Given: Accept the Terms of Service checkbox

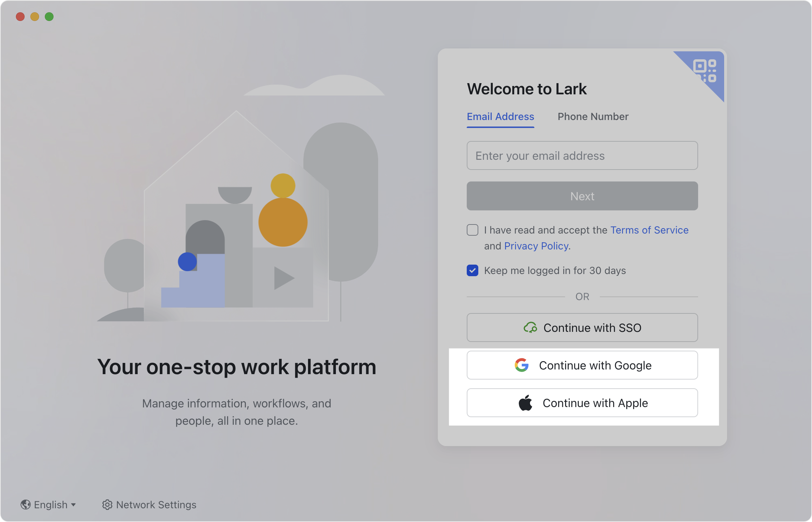Looking at the screenshot, I should (472, 230).
